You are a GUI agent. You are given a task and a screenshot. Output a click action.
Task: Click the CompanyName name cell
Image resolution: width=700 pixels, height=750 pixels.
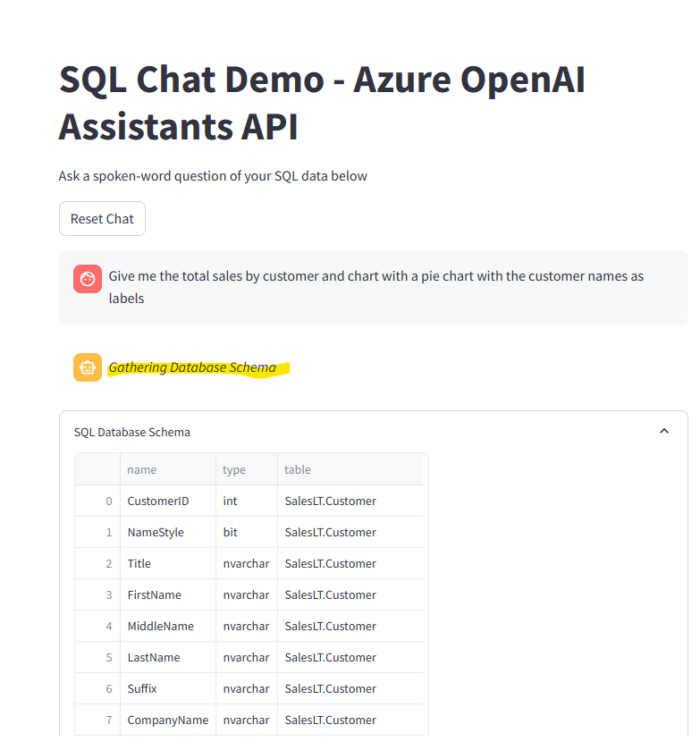click(168, 720)
